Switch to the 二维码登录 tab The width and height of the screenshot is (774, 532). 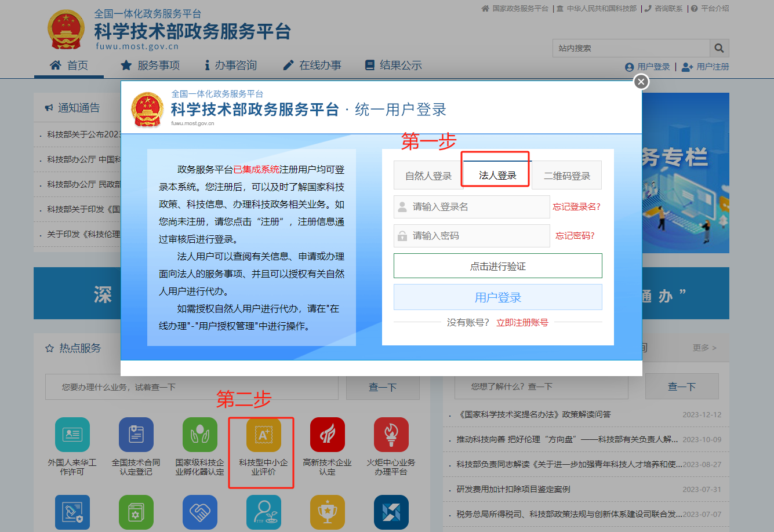click(x=566, y=176)
